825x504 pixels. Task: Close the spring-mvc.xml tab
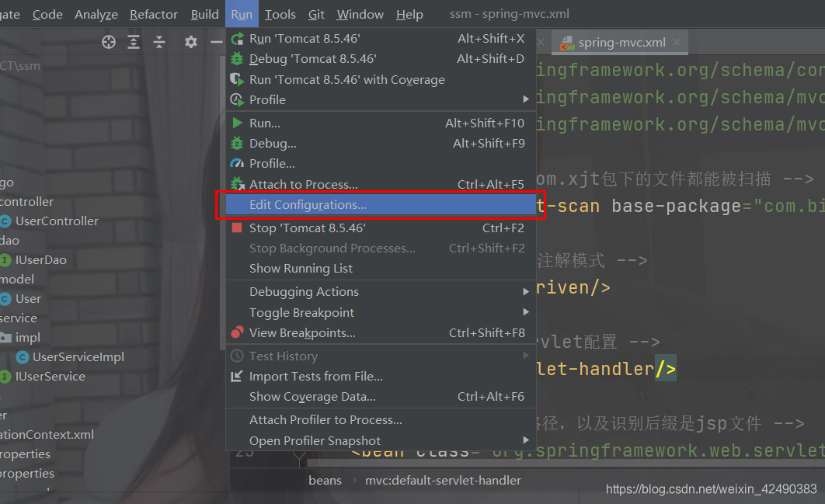tap(677, 42)
